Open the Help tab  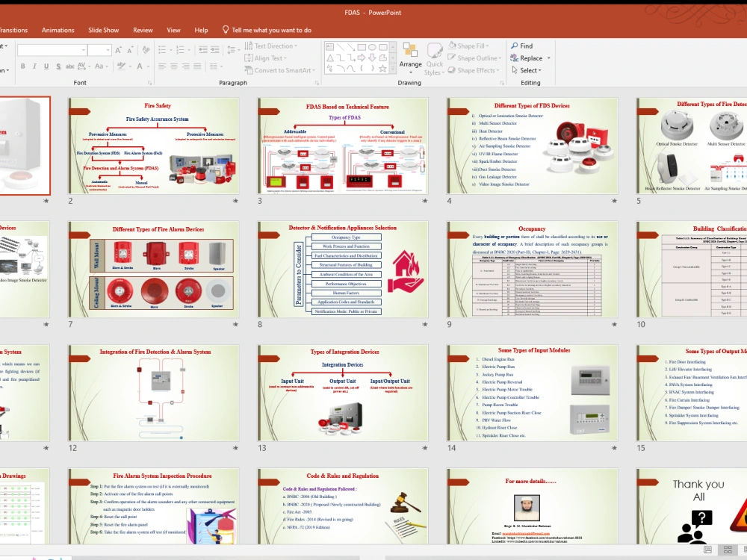tap(201, 30)
